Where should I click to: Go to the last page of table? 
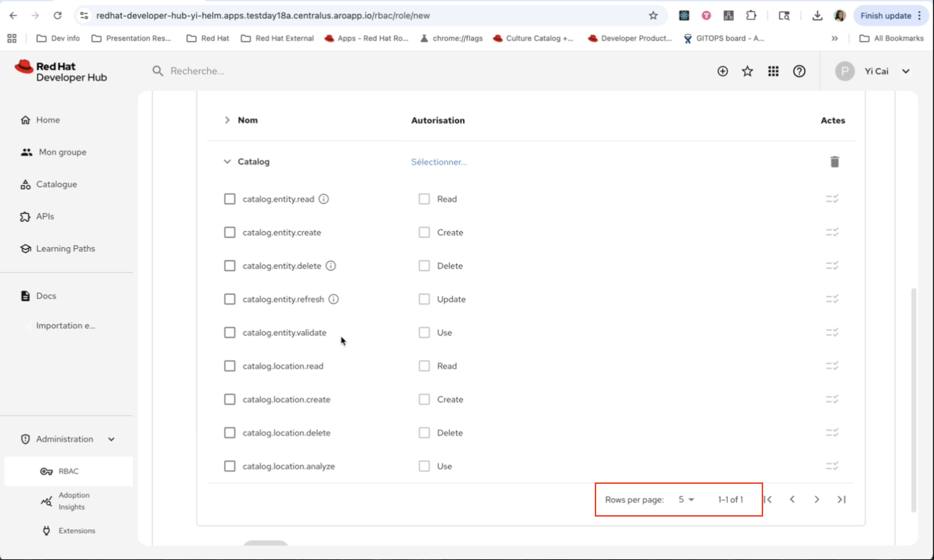841,500
